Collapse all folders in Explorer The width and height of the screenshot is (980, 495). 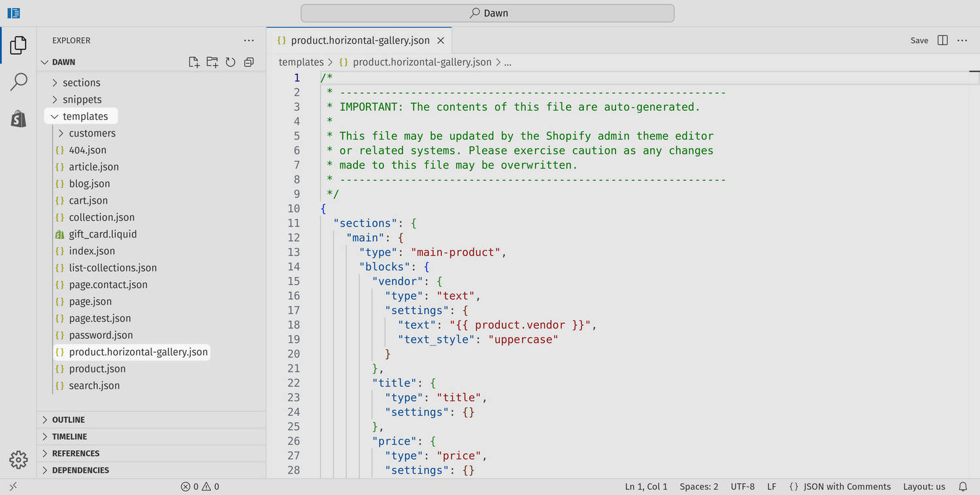coord(248,61)
